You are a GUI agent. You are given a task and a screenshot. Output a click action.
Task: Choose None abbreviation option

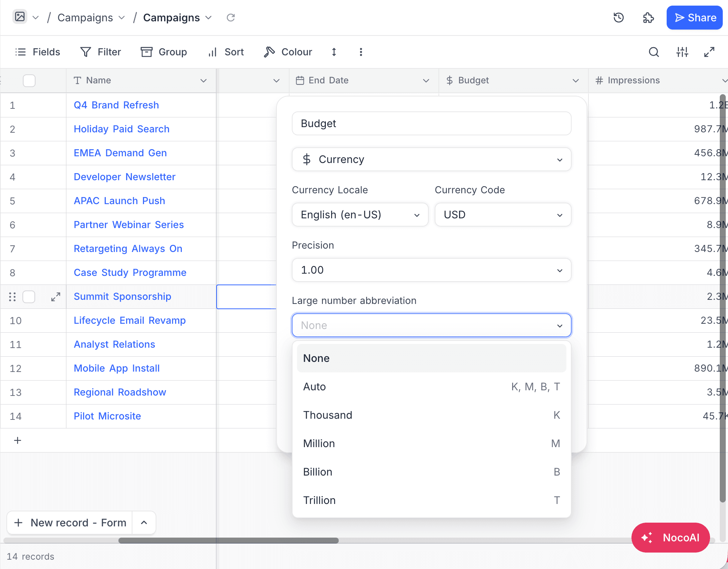(x=431, y=358)
